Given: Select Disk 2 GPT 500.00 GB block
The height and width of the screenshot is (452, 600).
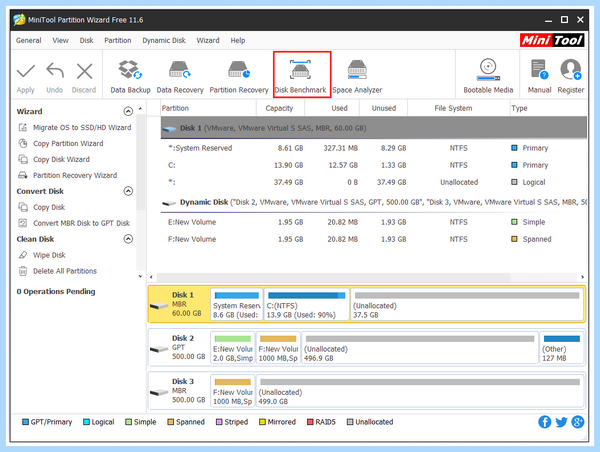Looking at the screenshot, I should (x=179, y=348).
